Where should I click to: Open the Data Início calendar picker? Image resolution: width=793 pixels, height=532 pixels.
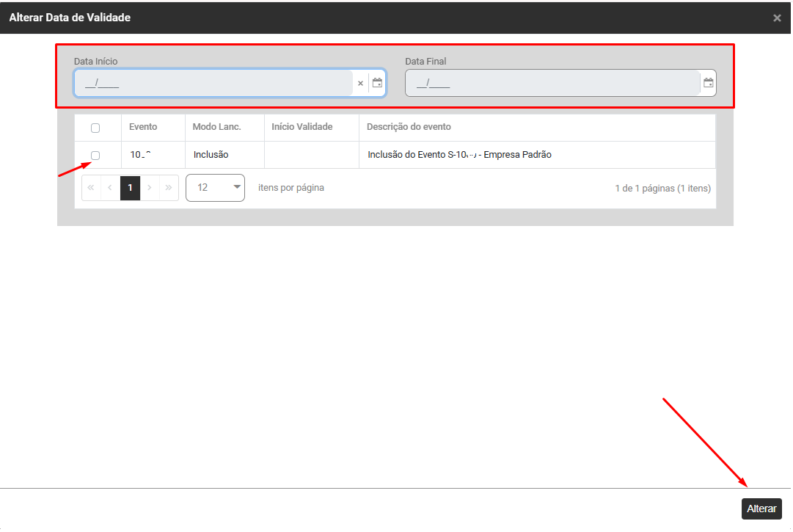pos(377,83)
